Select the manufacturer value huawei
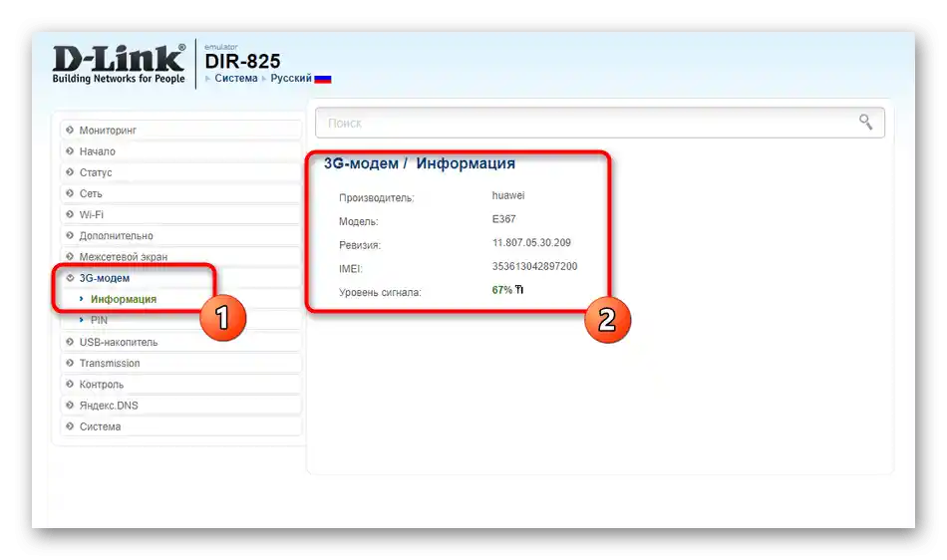The image size is (947, 560). 508,195
